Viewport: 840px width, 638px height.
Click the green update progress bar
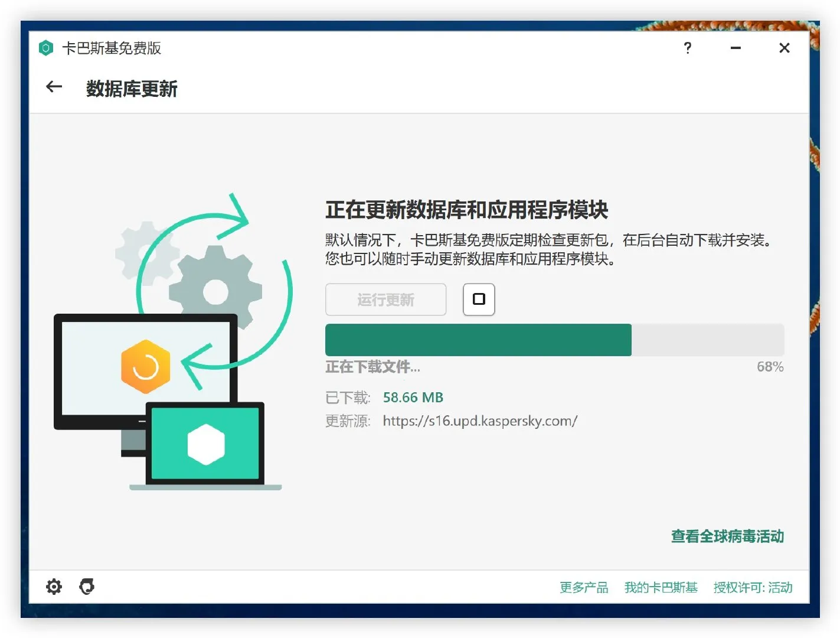point(478,340)
